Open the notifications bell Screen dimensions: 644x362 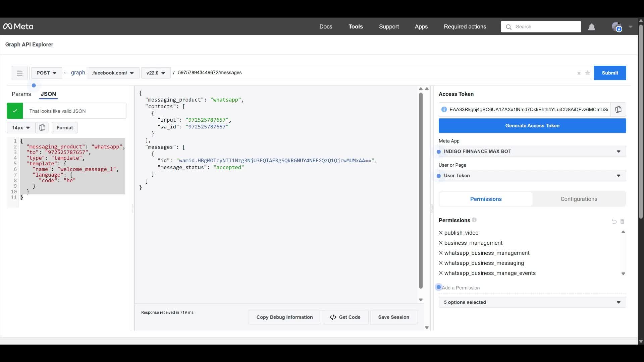tap(592, 27)
